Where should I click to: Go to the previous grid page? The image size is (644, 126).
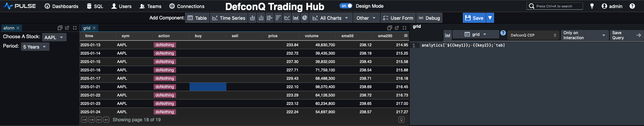pos(92,120)
